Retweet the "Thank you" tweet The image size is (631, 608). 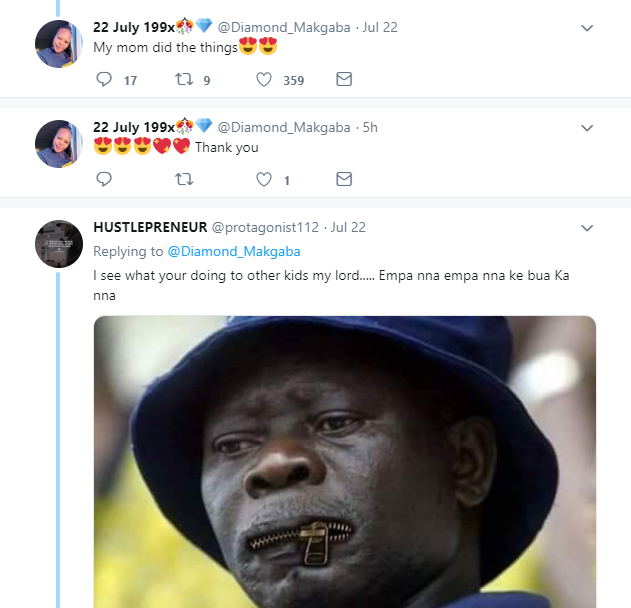pos(184,180)
